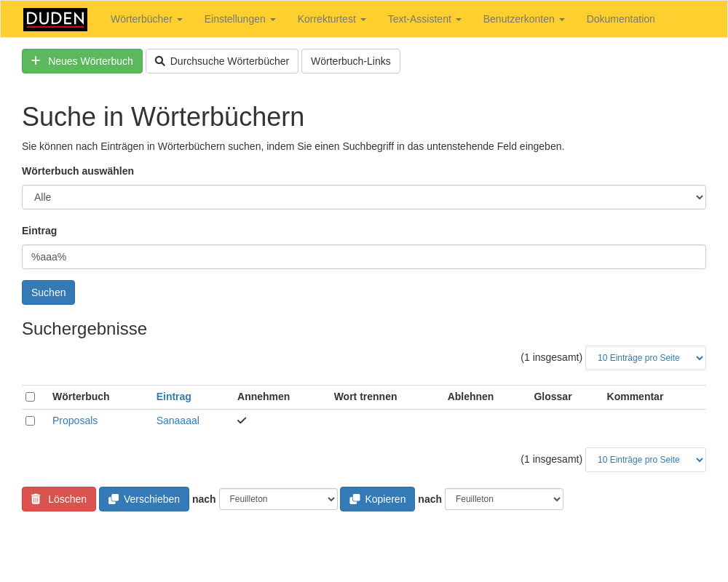Viewport: 728px width, 582px height.
Task: Open the Sanaaaal entry link
Action: (x=178, y=420)
